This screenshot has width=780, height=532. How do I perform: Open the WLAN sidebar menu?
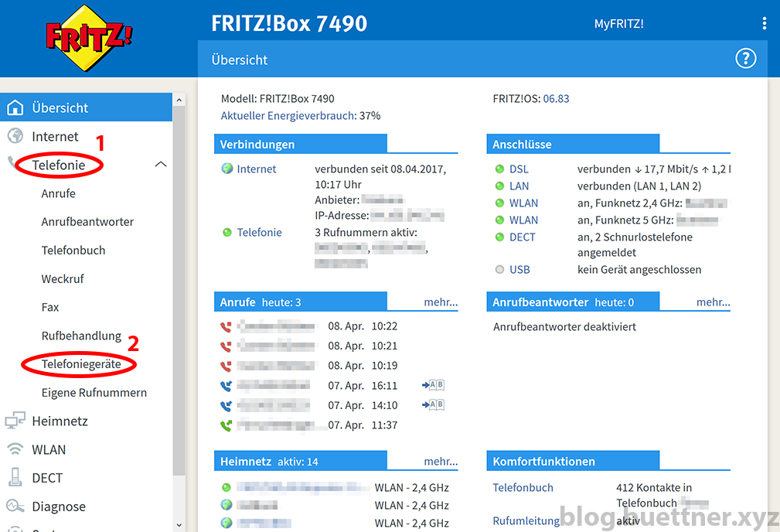tap(49, 449)
